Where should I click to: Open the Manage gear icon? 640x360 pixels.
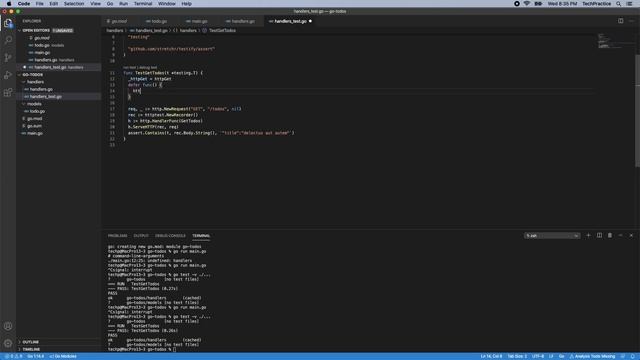8,343
